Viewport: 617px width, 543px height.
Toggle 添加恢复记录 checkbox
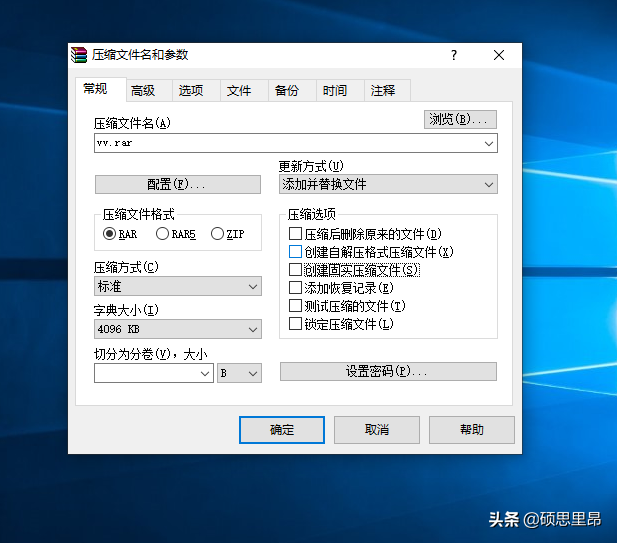pos(295,288)
